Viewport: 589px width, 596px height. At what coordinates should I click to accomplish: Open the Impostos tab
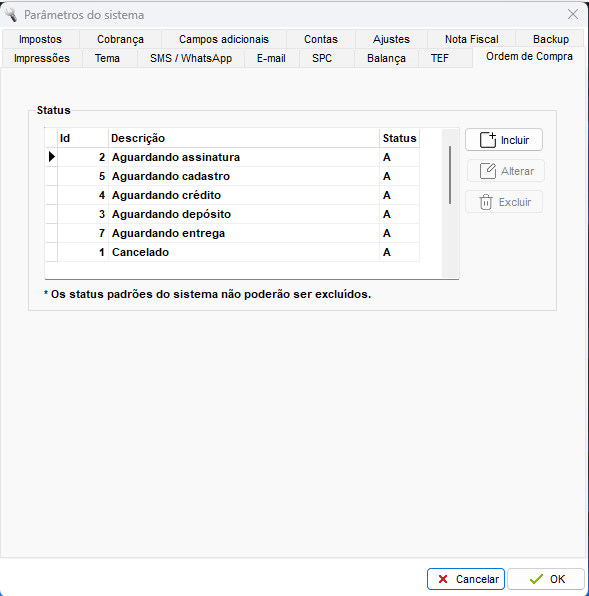[x=40, y=39]
